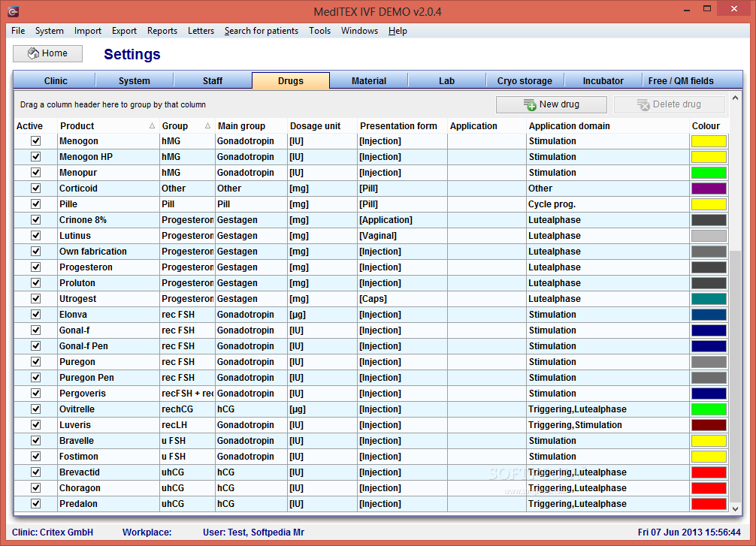The width and height of the screenshot is (756, 546).
Task: Switch to the Cryo storage tab
Action: [x=525, y=81]
